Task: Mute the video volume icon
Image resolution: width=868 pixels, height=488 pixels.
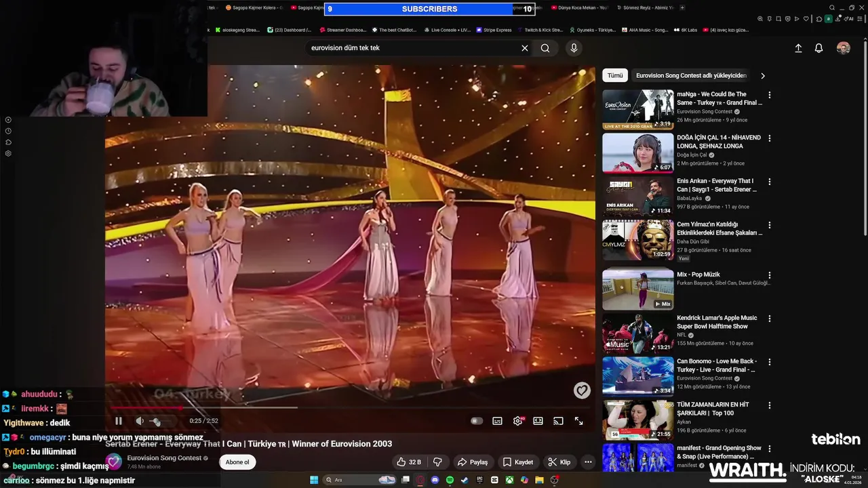Action: pos(140,421)
